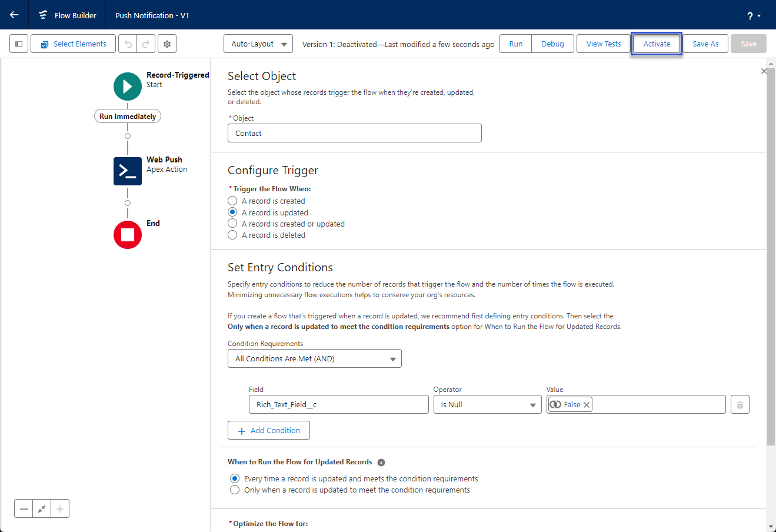Select 'A record is created' radio option

233,201
